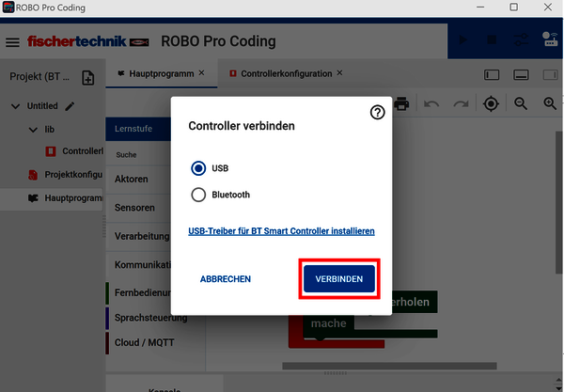Open the hamburger menu
The height and width of the screenshot is (392, 564).
tap(12, 42)
